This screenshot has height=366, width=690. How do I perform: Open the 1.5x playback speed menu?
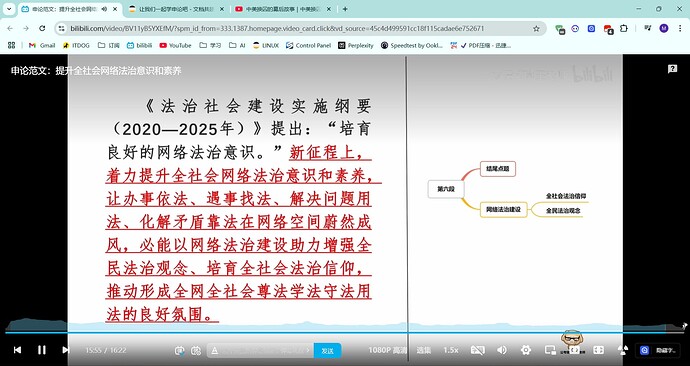tap(451, 350)
